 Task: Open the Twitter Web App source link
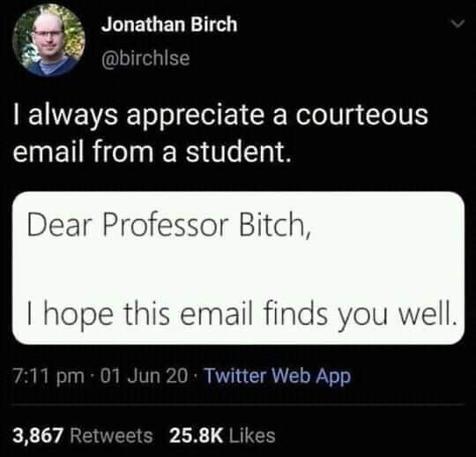pyautogui.click(x=278, y=376)
